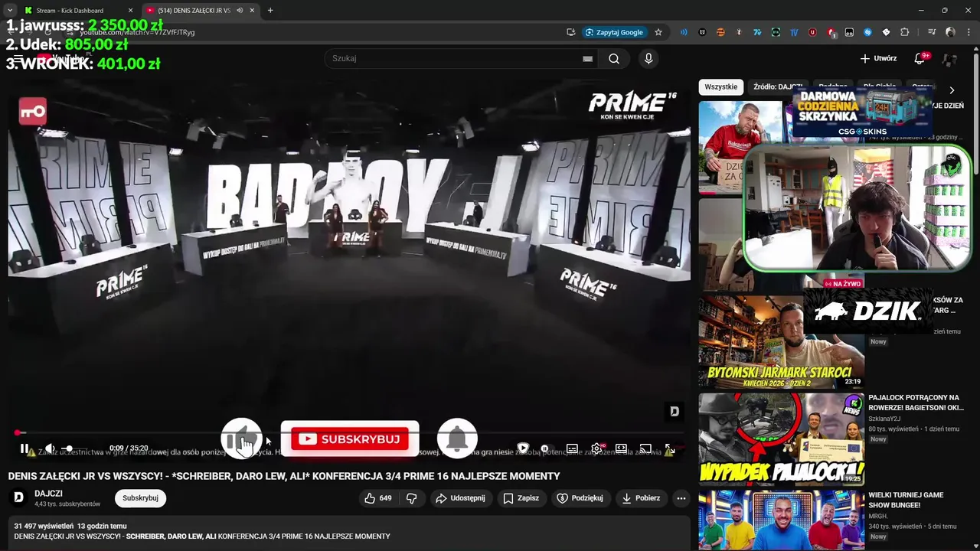Like the video with 649 likes

378,498
